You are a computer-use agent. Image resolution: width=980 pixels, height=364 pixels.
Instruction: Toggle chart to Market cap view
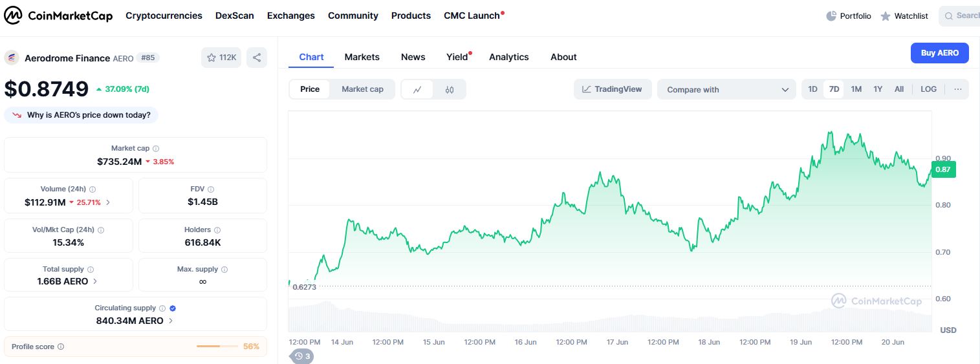click(x=362, y=89)
